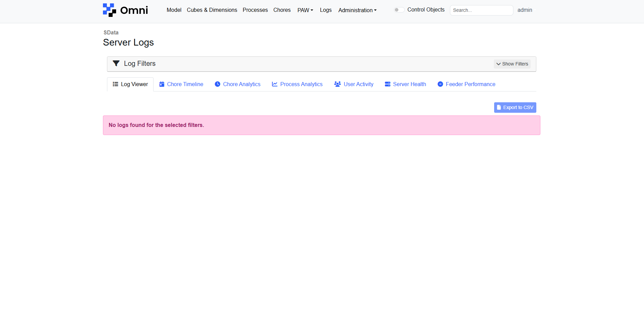Click the Export to CSV button
The image size is (644, 318).
(515, 107)
